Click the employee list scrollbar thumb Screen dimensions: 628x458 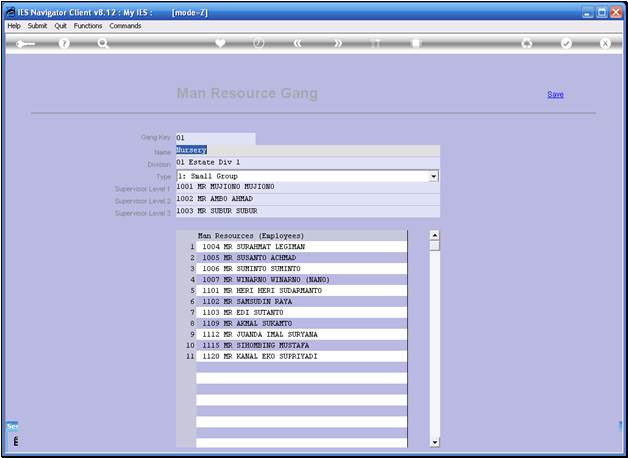[435, 246]
